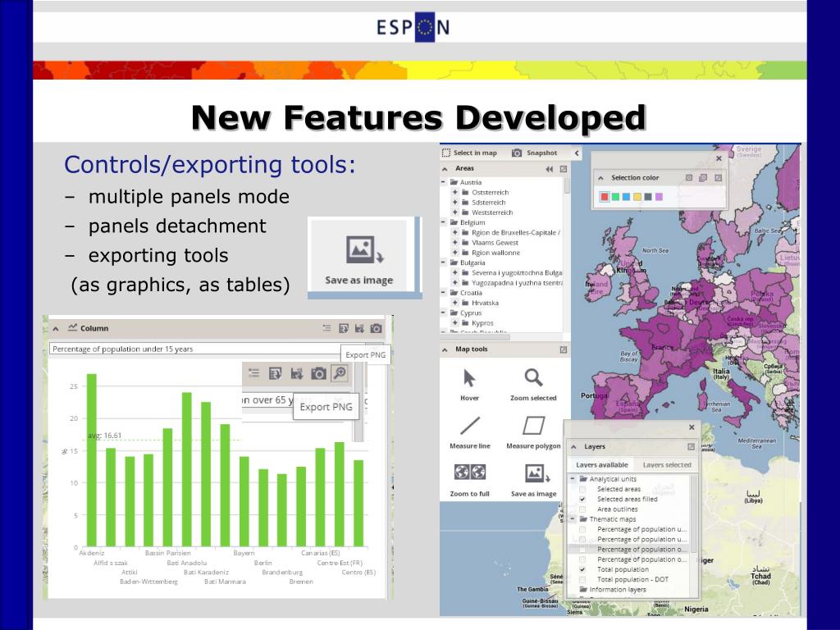The width and height of the screenshot is (840, 630).
Task: Pick the green selection color swatch
Action: coord(615,197)
